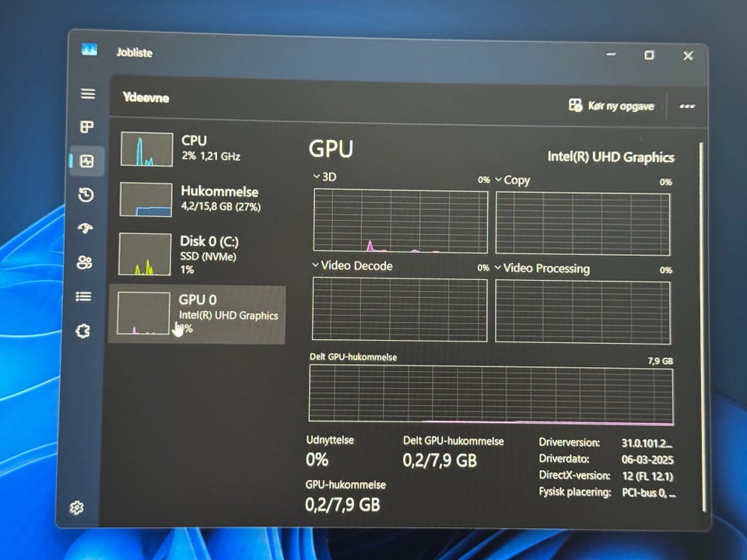Click the Intel(R) UHD Graphics title text
The image size is (747, 560).
611,157
